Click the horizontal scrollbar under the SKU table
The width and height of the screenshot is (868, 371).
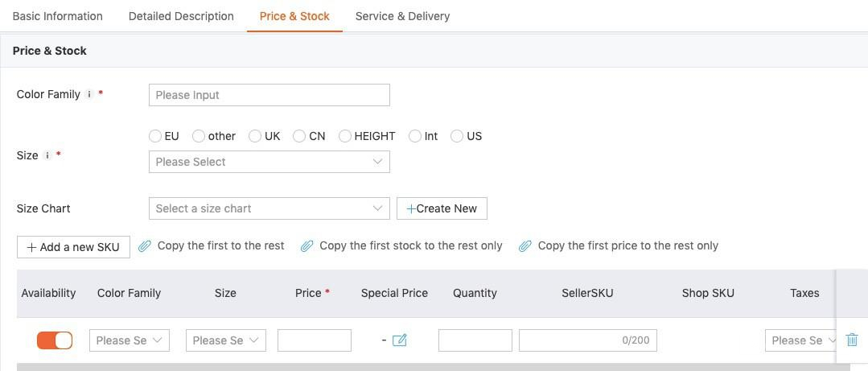(x=433, y=367)
